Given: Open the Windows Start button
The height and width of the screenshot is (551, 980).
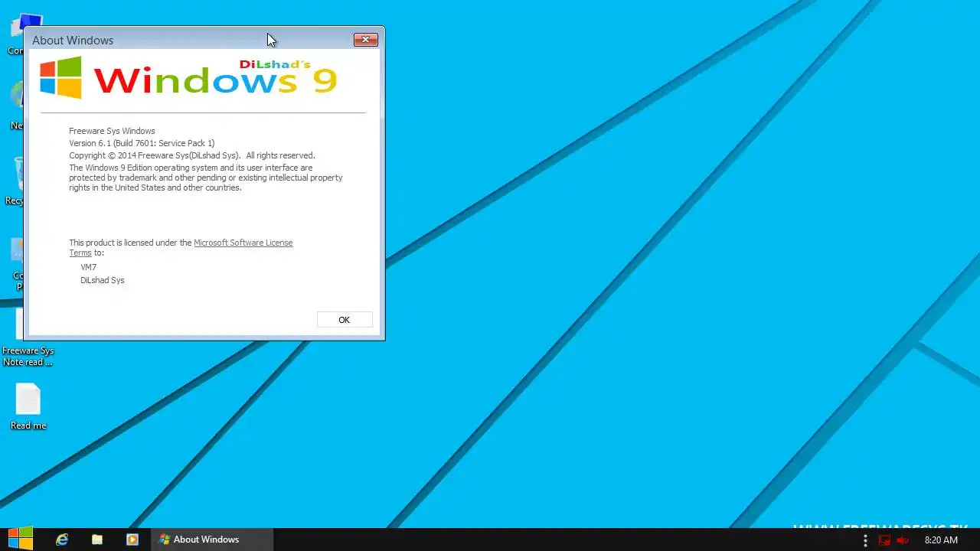Looking at the screenshot, I should click(21, 539).
